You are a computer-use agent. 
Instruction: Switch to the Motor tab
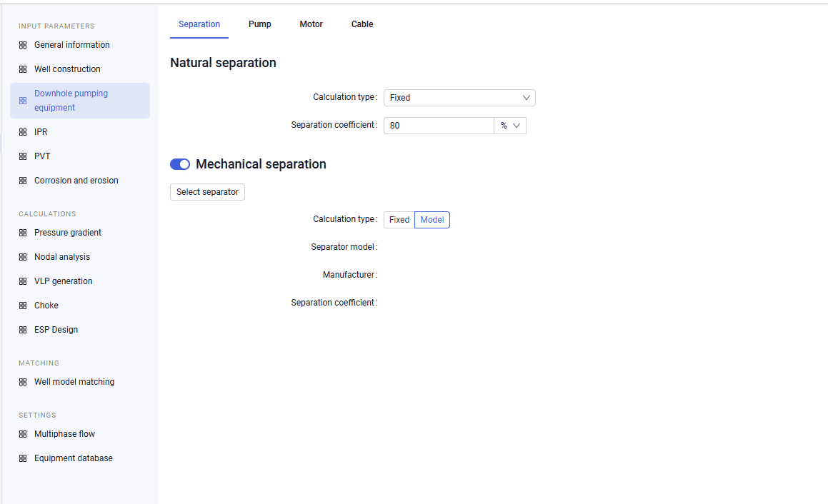pyautogui.click(x=311, y=24)
